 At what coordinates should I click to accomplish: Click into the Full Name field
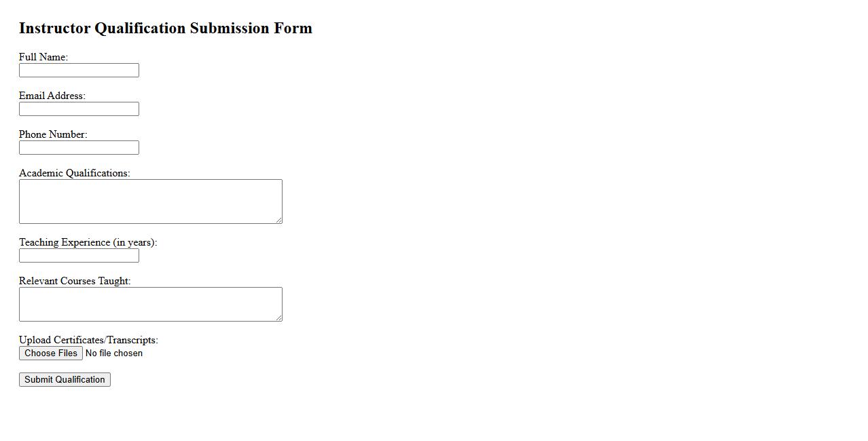[79, 71]
